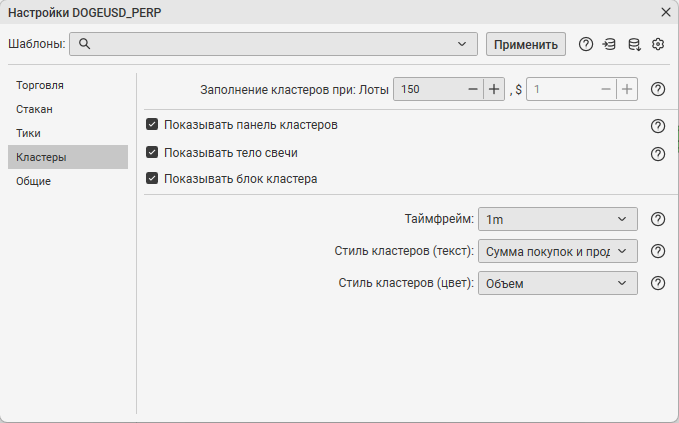Image resolution: width=679 pixels, height=423 pixels.
Task: Uncheck Показывать панель кластеров checkbox
Action: [153, 125]
